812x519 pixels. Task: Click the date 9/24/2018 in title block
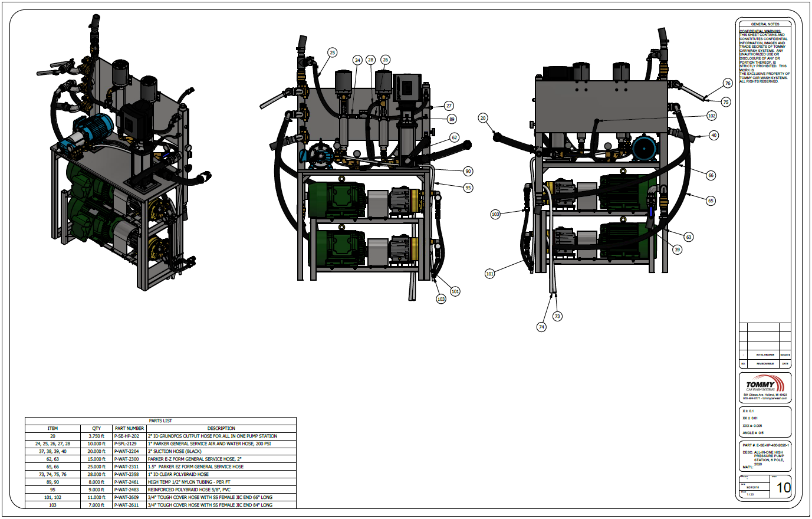pyautogui.click(x=752, y=488)
